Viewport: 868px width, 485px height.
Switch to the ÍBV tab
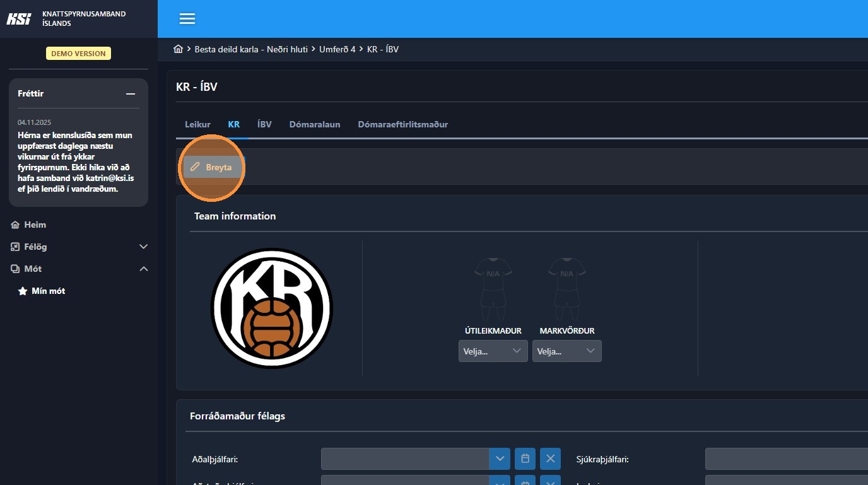pos(264,124)
